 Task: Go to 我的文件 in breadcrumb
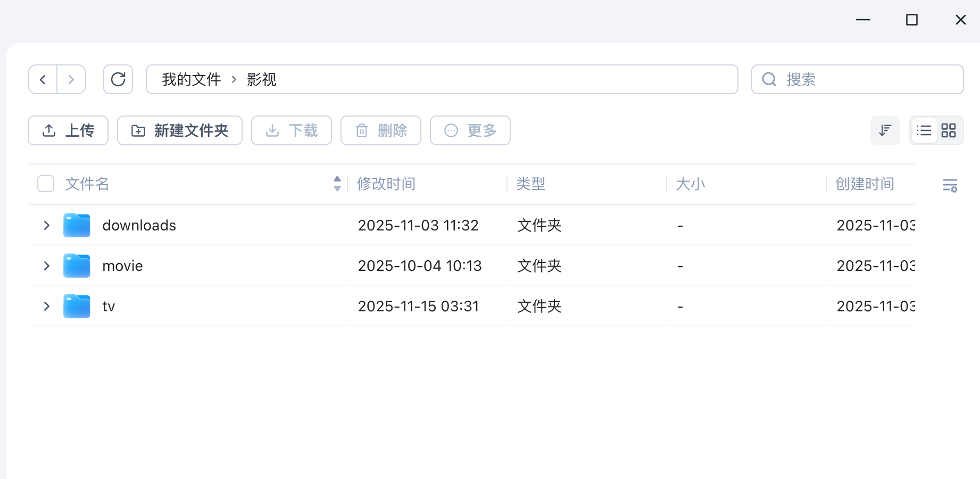(192, 80)
